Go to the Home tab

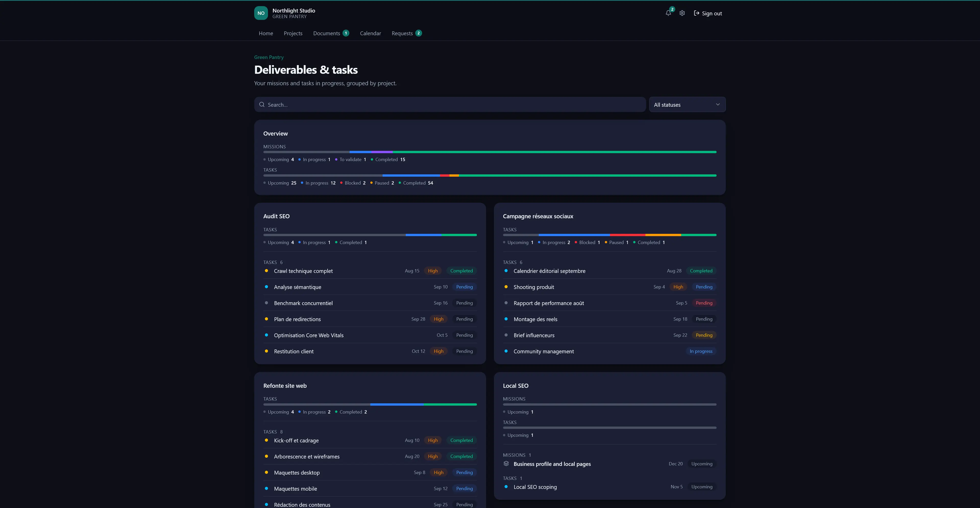pyautogui.click(x=266, y=33)
